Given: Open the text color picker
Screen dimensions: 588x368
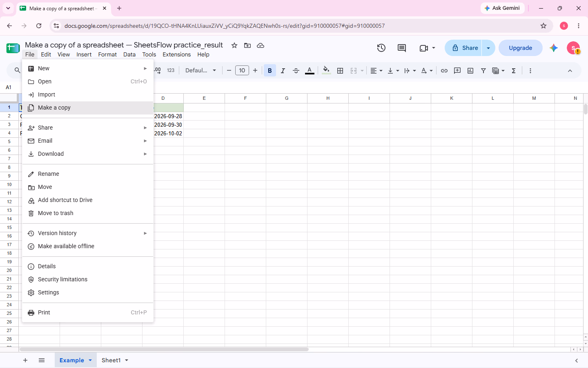Looking at the screenshot, I should point(310,71).
